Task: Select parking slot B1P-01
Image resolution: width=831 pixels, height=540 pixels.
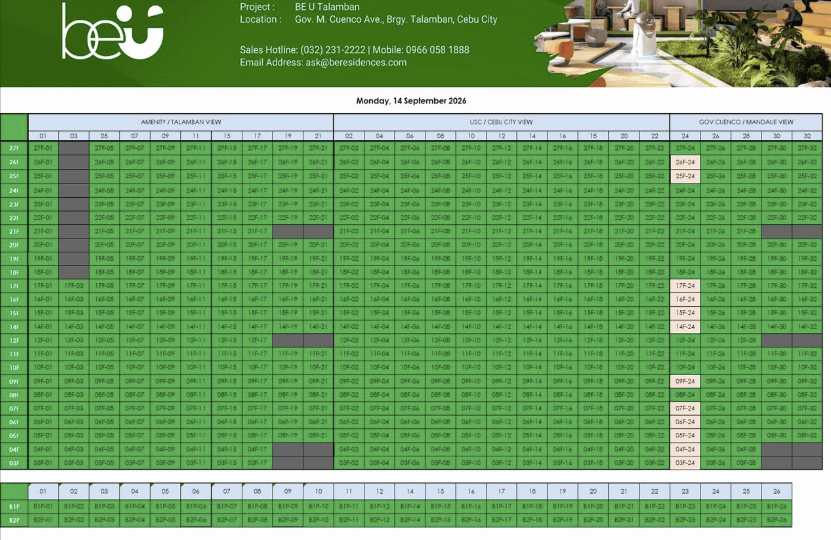Action: [x=43, y=507]
